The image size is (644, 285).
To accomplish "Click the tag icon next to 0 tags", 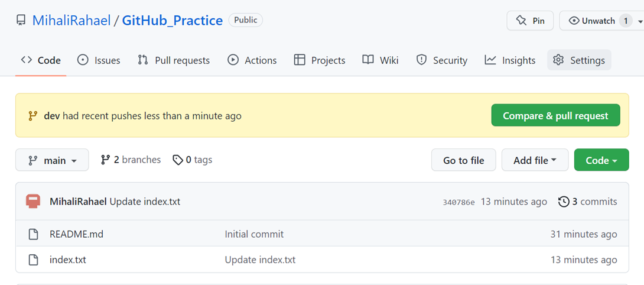I will tap(178, 160).
